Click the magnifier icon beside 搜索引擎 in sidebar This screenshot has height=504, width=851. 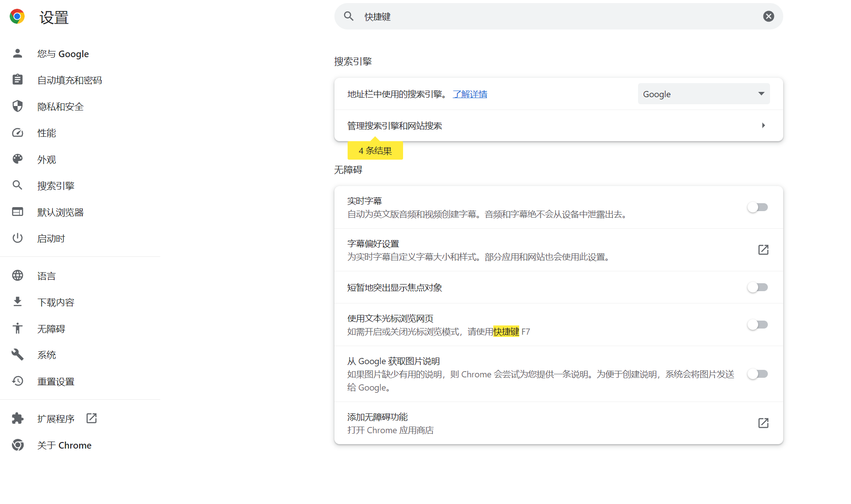pos(18,185)
